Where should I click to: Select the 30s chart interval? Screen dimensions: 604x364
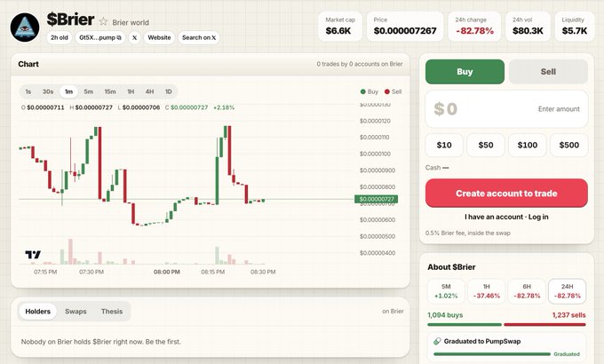(48, 91)
